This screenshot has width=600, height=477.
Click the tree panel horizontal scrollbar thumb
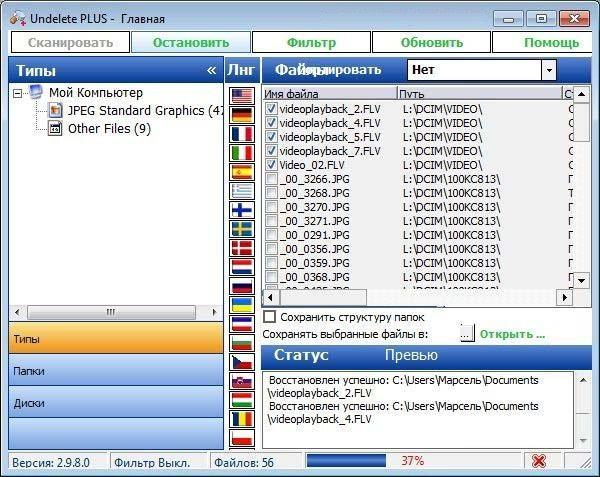click(x=111, y=312)
